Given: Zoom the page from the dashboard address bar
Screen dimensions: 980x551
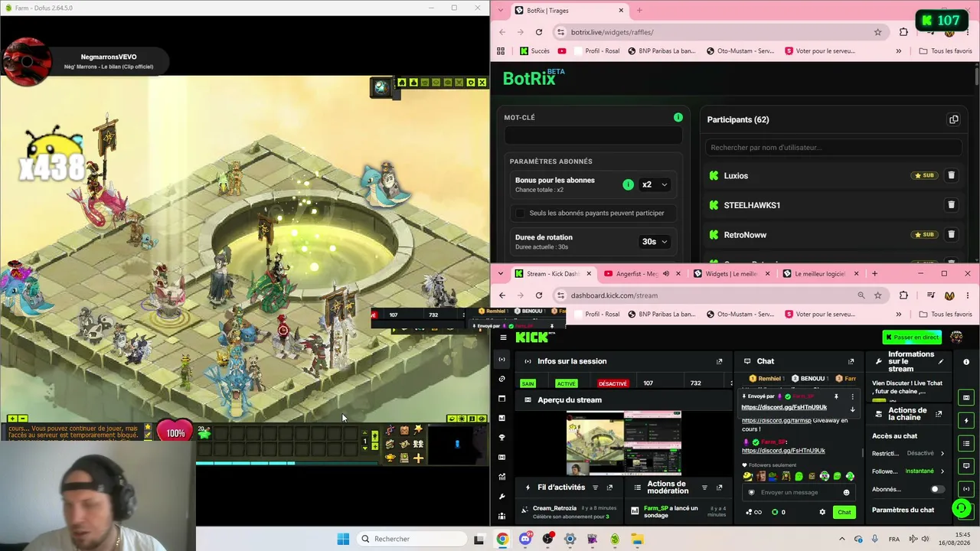Looking at the screenshot, I should click(x=861, y=295).
